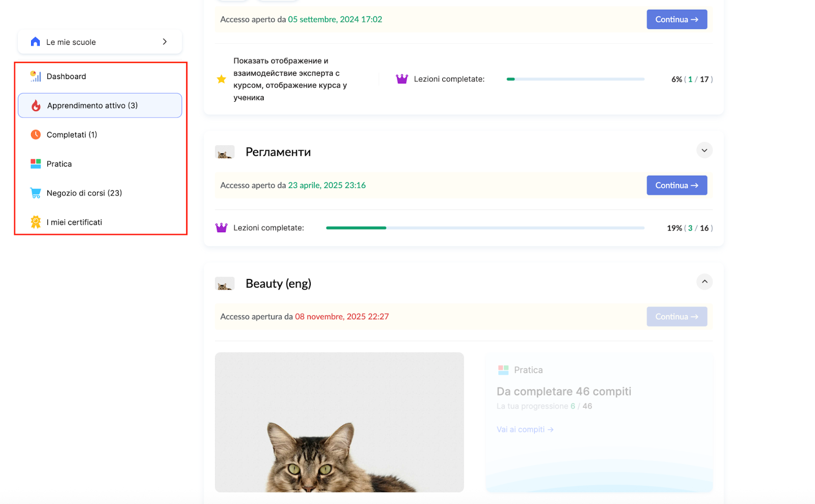Click the colored grid Pratica sidebar icon
Screen dimensions: 815x504
click(x=36, y=164)
